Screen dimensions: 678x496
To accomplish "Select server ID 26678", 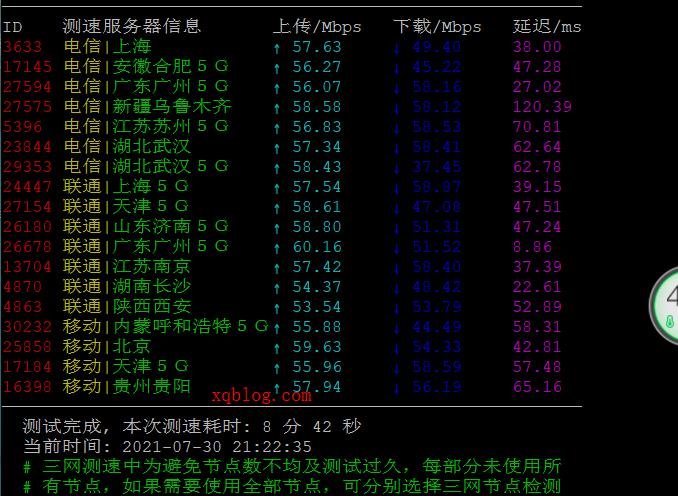I will point(27,246).
